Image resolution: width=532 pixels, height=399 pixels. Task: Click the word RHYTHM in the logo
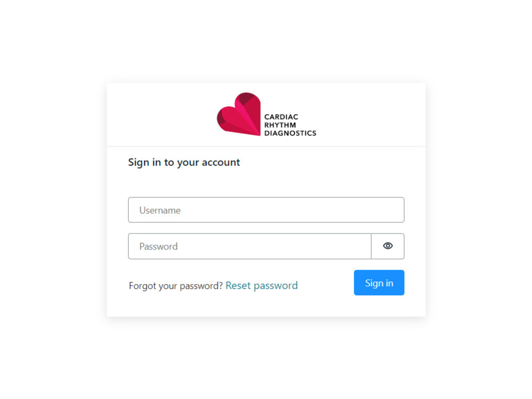click(280, 125)
